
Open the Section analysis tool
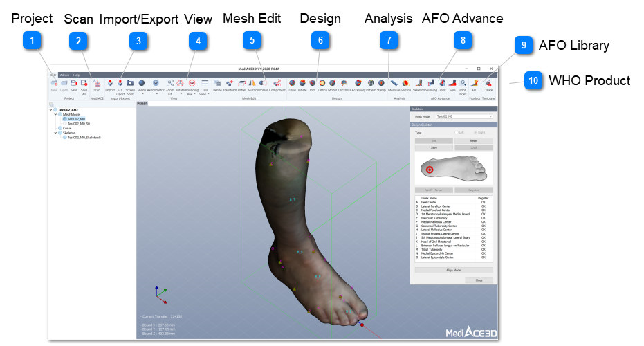pyautogui.click(x=405, y=85)
